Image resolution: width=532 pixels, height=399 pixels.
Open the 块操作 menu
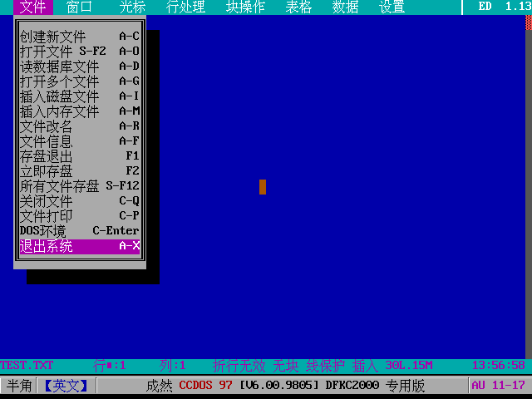246,7
